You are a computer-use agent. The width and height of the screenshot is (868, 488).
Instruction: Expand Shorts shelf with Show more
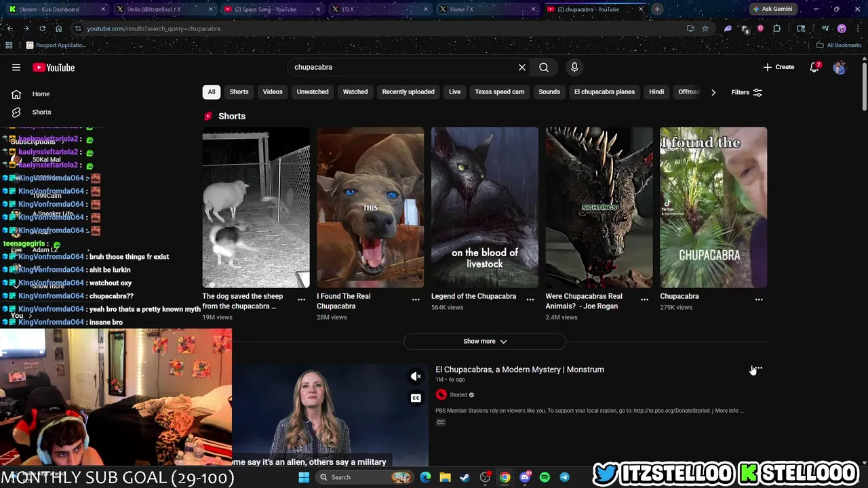tap(485, 342)
